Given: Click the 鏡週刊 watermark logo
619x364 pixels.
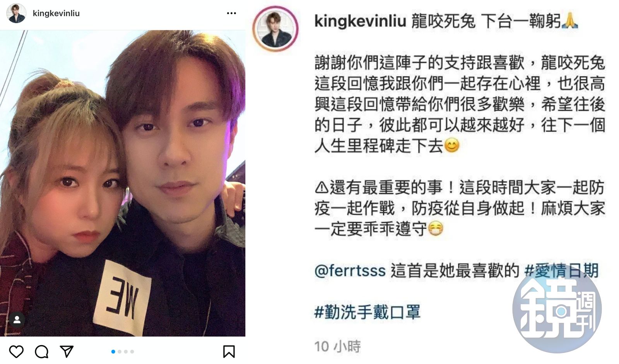Looking at the screenshot, I should pyautogui.click(x=557, y=308).
